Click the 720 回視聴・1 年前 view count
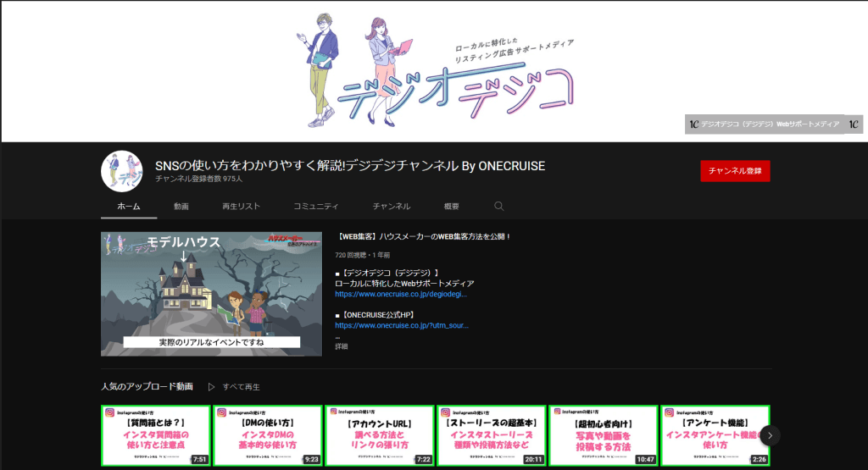 [363, 256]
